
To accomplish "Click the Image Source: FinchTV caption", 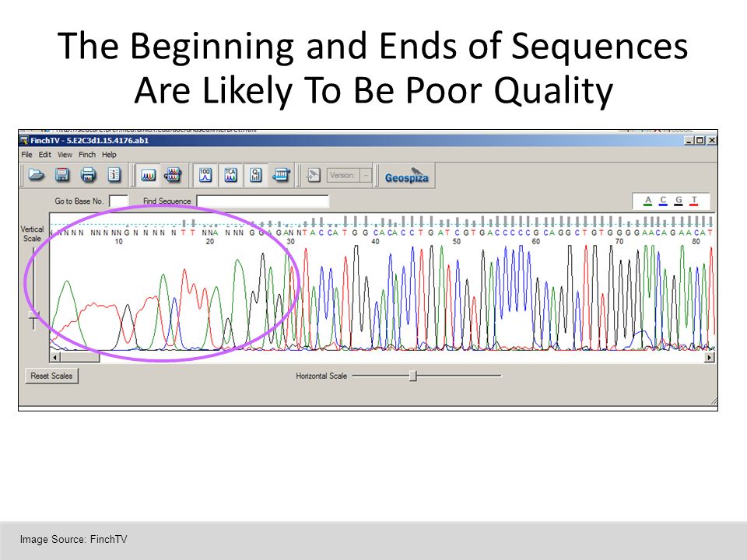I will [x=73, y=539].
